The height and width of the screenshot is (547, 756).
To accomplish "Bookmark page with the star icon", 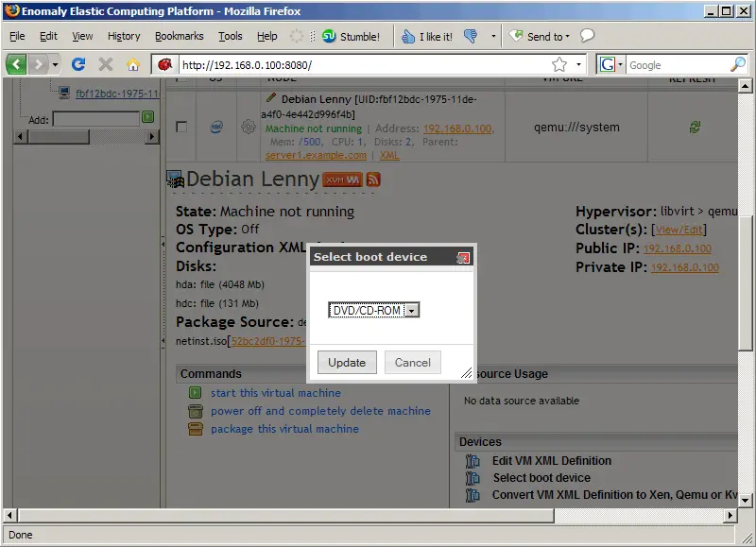I will pyautogui.click(x=559, y=64).
